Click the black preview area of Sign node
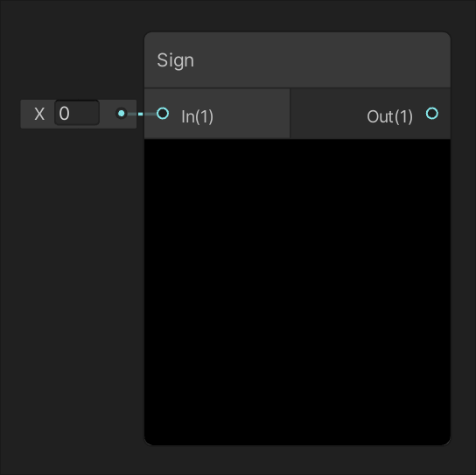This screenshot has height=475, width=476. click(297, 292)
